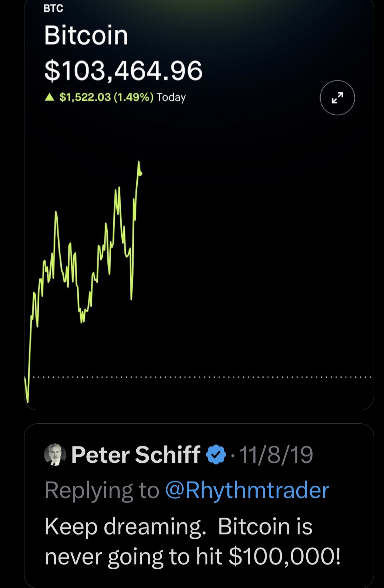Tap the sharp dip before the final spike

(x=131, y=298)
